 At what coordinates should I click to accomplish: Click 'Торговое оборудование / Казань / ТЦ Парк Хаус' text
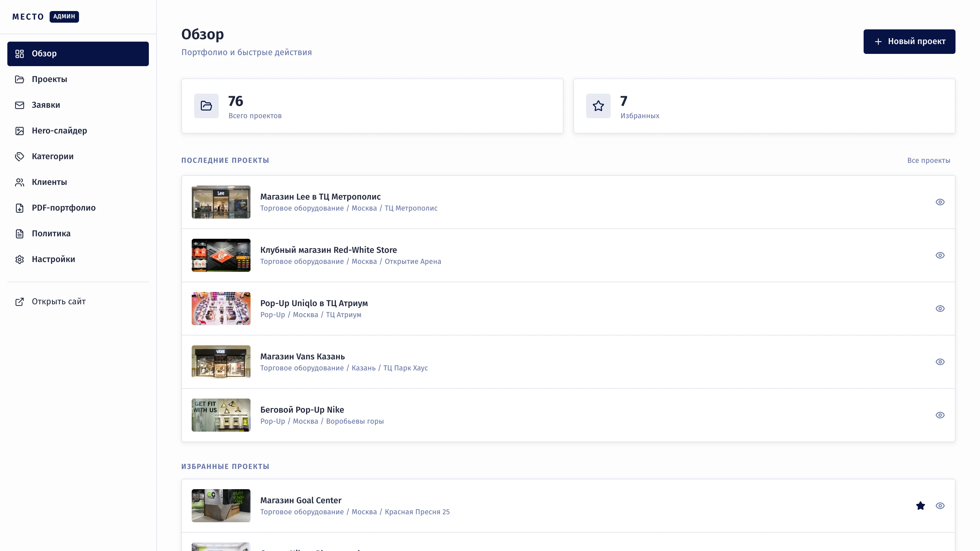pos(344,368)
